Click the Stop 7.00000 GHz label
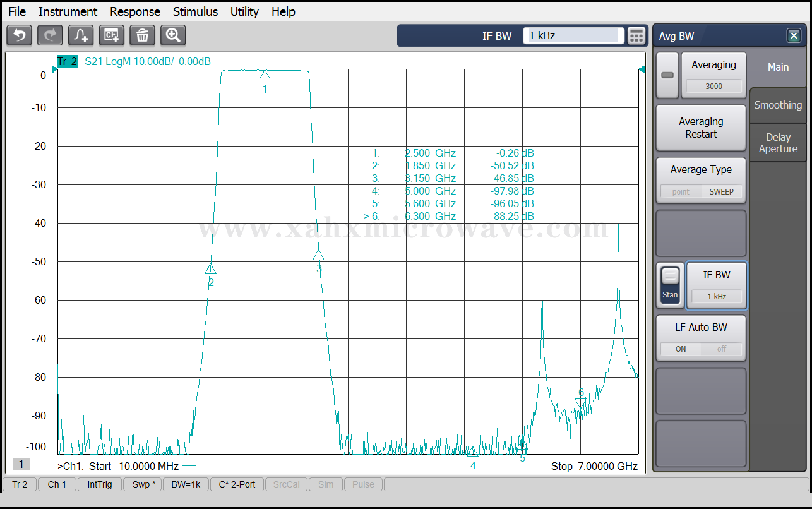This screenshot has width=812, height=509. pyautogui.click(x=594, y=466)
